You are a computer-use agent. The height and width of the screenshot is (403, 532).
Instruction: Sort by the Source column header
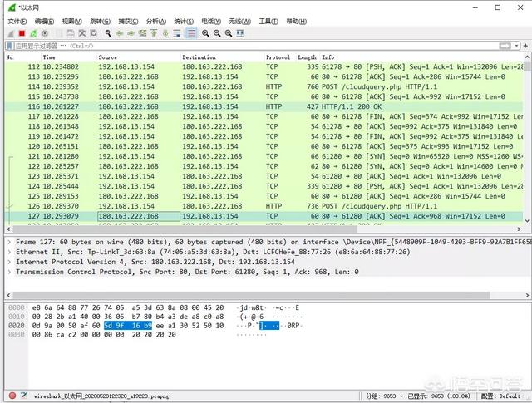coord(139,57)
